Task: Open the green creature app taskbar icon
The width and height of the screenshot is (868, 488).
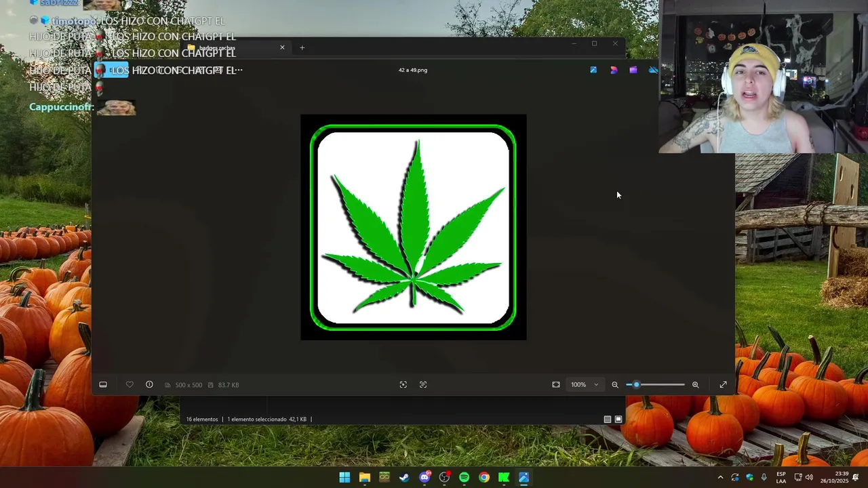Action: click(x=384, y=477)
